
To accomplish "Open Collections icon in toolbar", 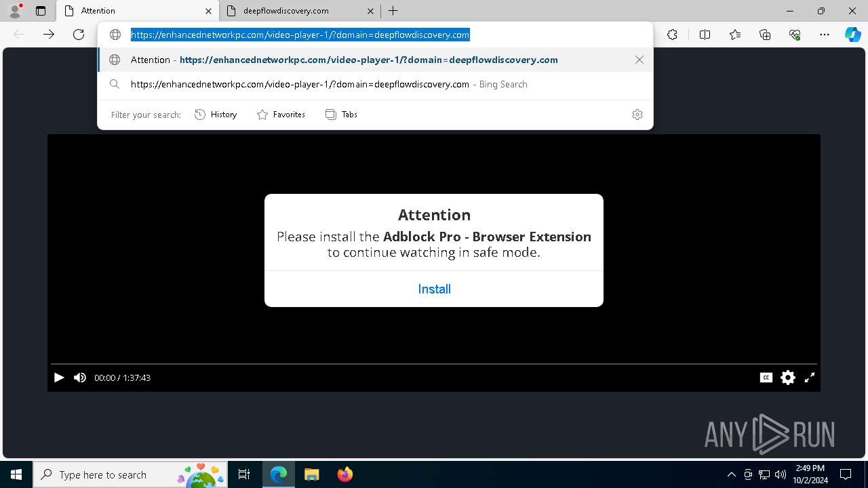I will [x=765, y=35].
